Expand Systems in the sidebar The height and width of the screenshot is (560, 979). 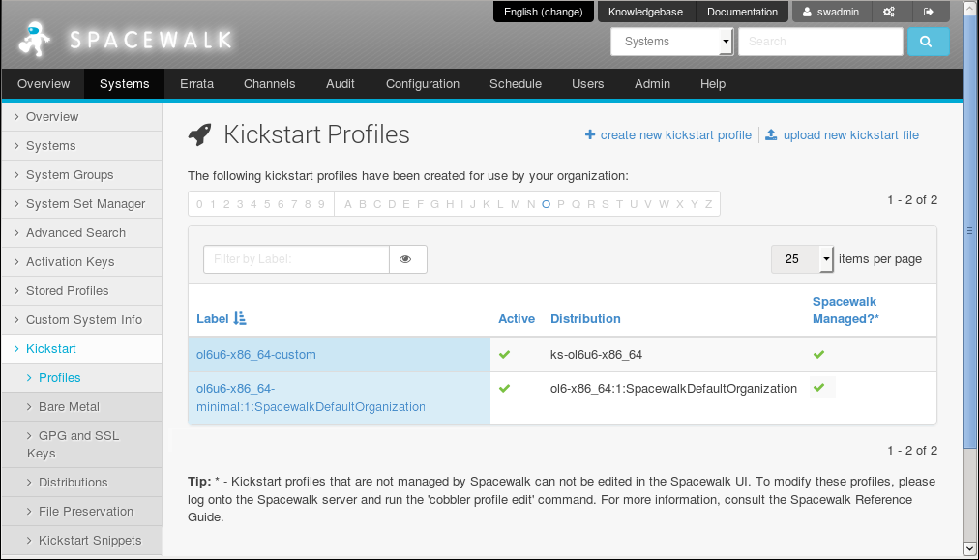coord(82,145)
